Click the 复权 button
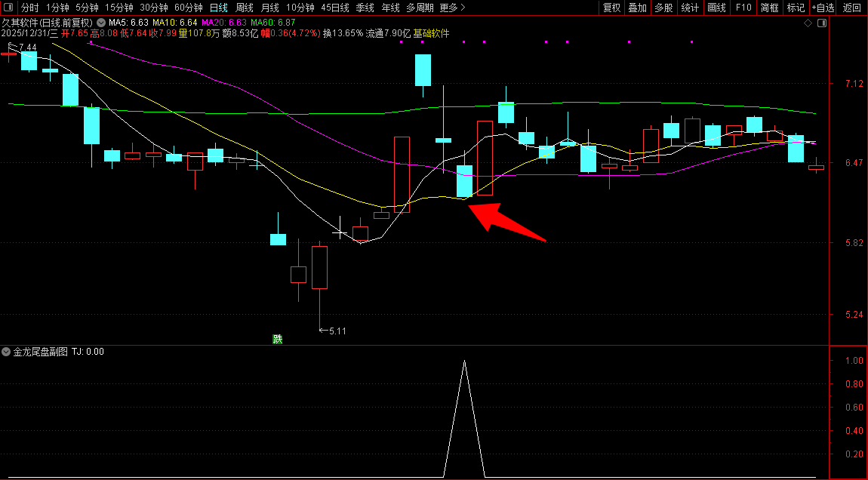Image resolution: width=868 pixels, height=480 pixels. tap(611, 8)
